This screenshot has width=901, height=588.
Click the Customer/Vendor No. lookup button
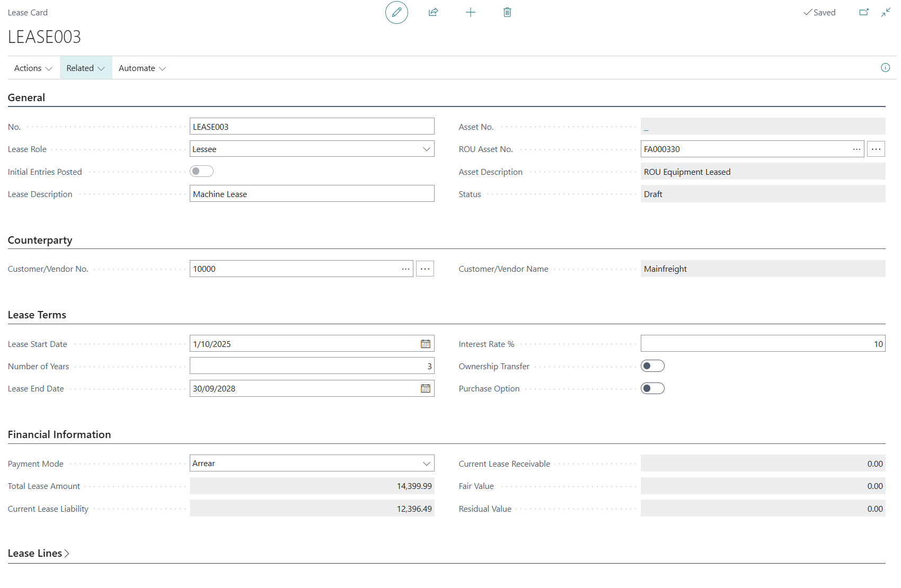pos(405,269)
